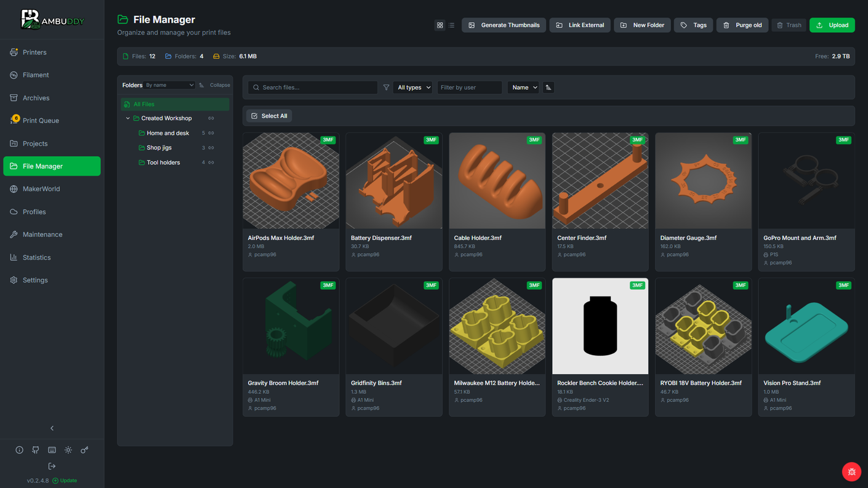The image size is (868, 488).
Task: Click the red bug report button
Action: [851, 471]
